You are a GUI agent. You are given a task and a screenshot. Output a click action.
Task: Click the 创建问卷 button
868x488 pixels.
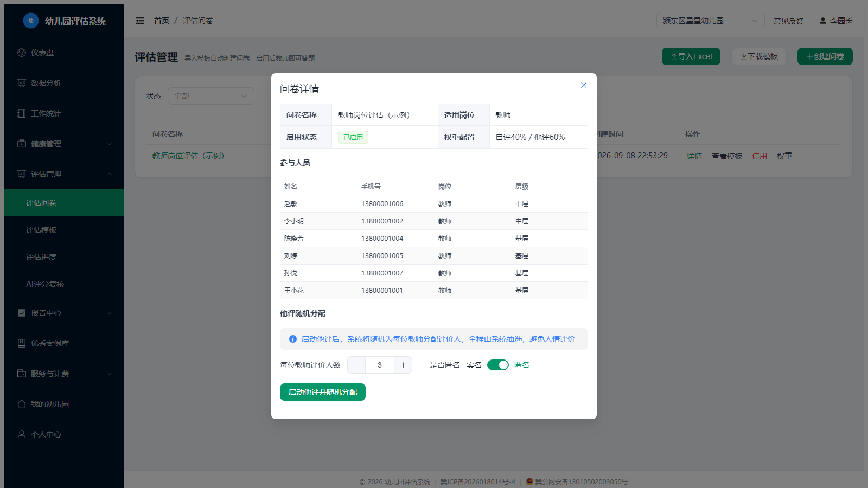(825, 56)
